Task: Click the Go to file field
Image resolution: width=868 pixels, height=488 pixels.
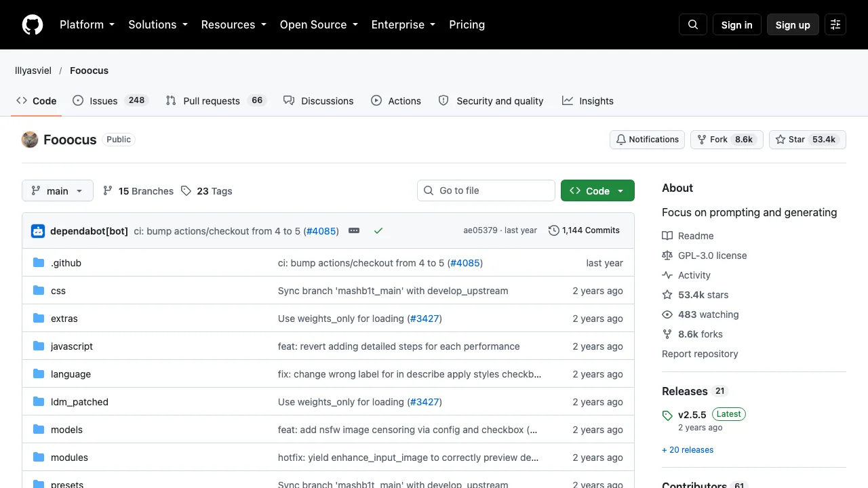Action: point(486,190)
